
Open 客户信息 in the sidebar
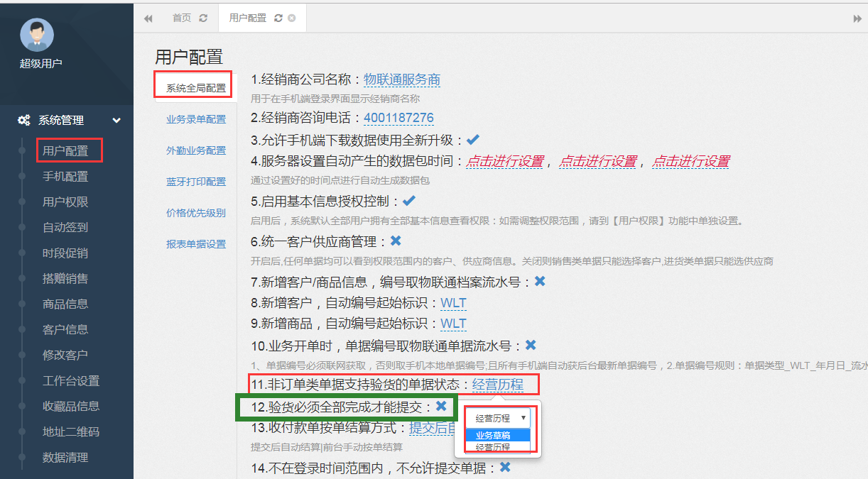pos(65,330)
